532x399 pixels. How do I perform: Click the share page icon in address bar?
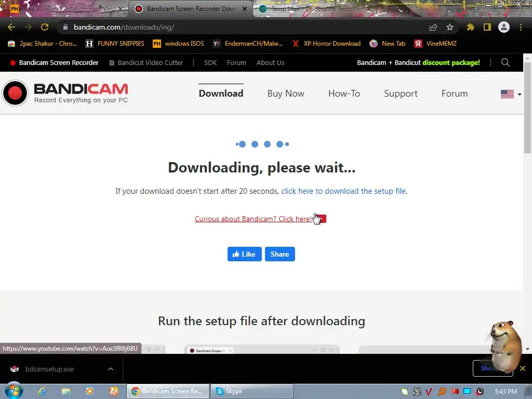tap(433, 28)
